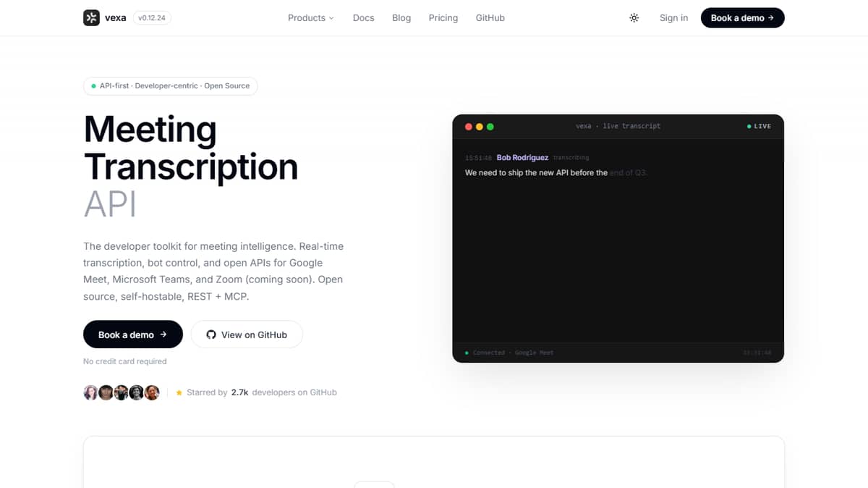Toggle the light/dark theme sun icon

point(634,18)
